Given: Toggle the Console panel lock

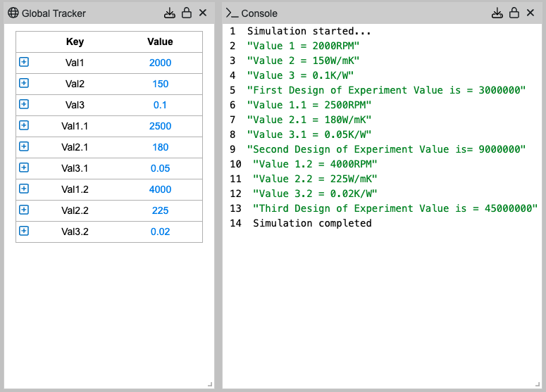Looking at the screenshot, I should [514, 13].
